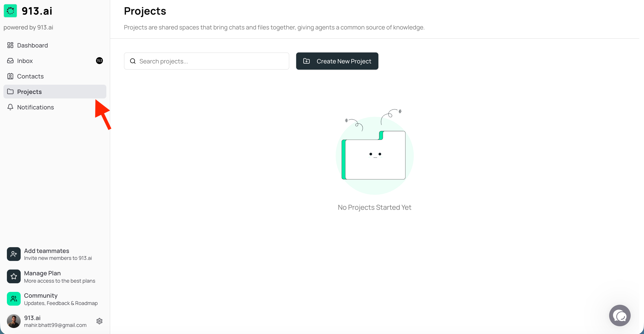
Task: Go to Contacts in sidebar
Action: (30, 76)
